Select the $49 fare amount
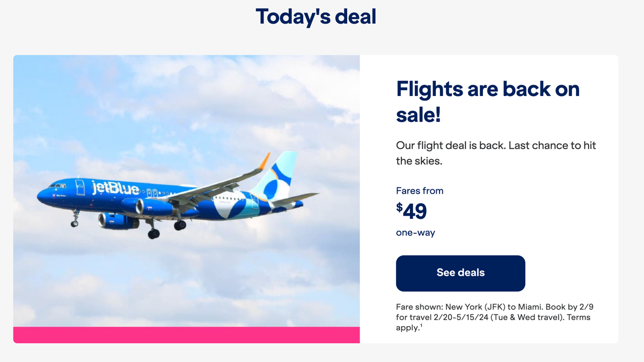Screen dimensions: 644x362 click(x=413, y=211)
